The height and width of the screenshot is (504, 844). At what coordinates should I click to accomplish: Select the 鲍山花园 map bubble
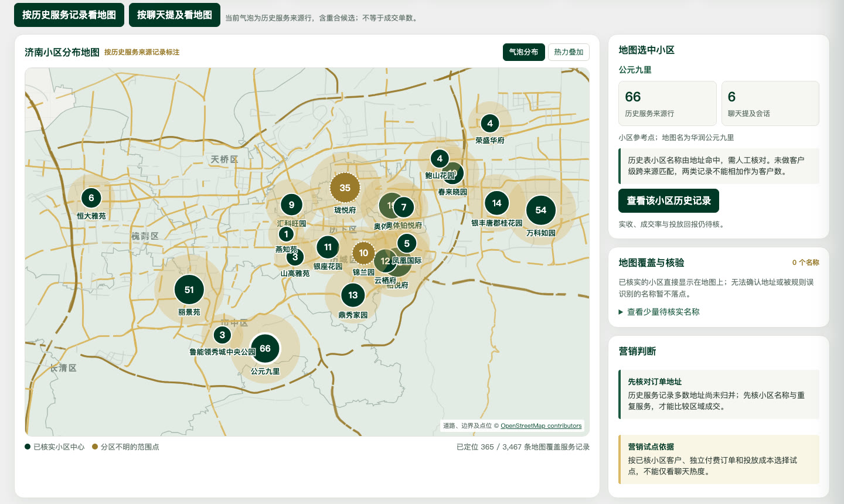[x=440, y=159]
